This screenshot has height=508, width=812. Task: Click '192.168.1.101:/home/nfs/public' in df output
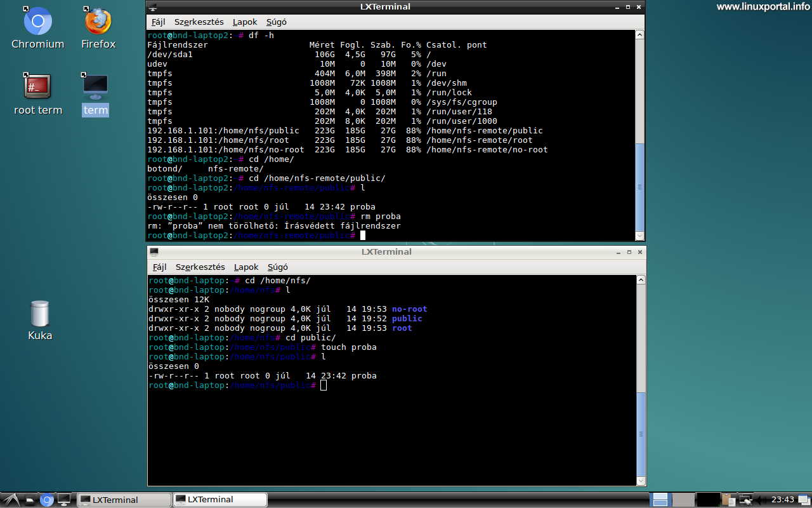coord(223,131)
